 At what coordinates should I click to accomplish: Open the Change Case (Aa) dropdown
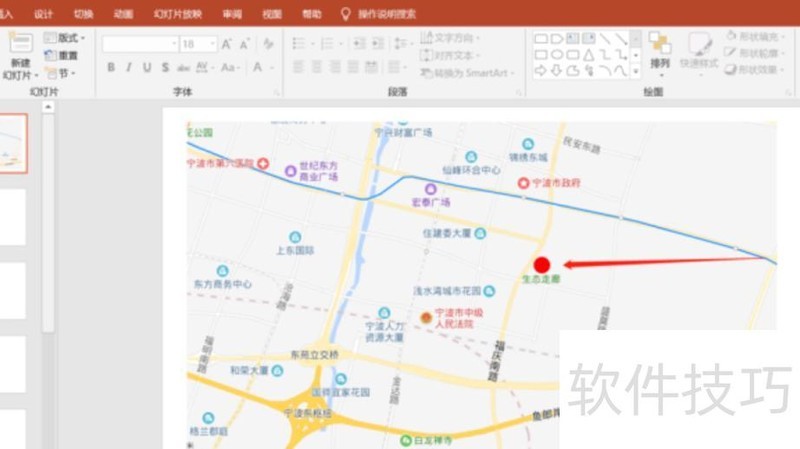pyautogui.click(x=231, y=67)
